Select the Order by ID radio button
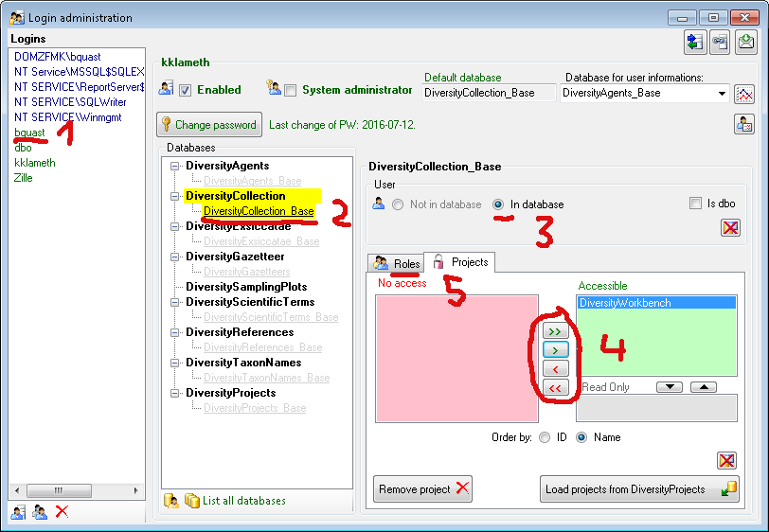 pos(544,437)
